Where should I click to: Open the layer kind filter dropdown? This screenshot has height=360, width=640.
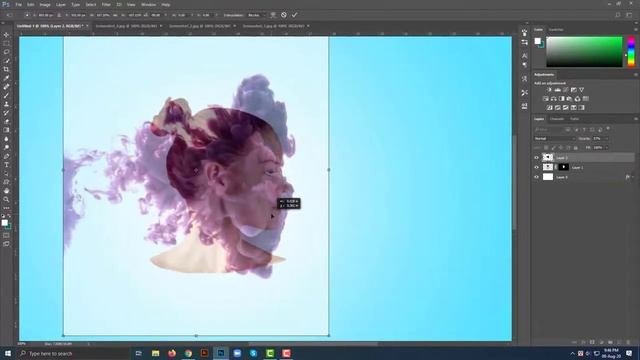(549, 129)
